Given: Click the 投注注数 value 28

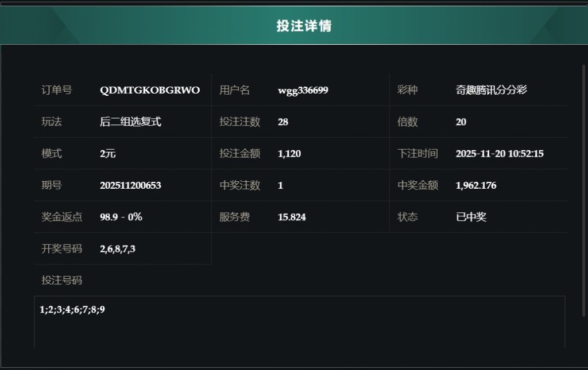Looking at the screenshot, I should coord(283,122).
